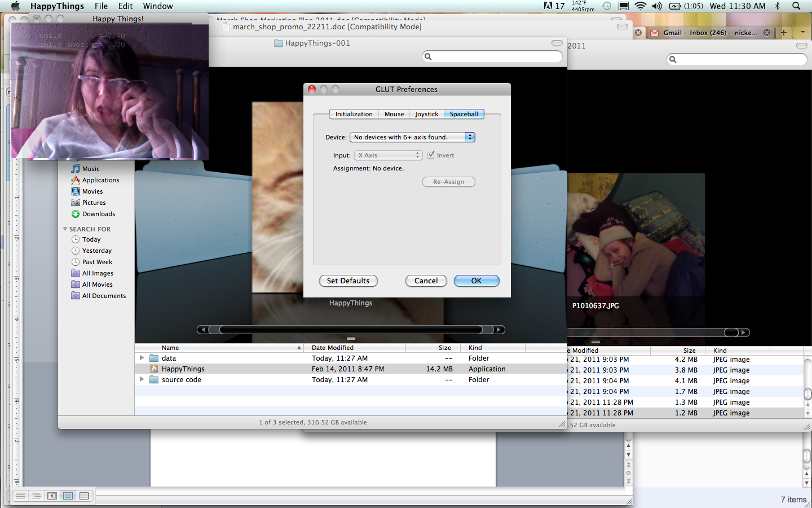Switch to the Initialization tab
This screenshot has height=508, width=812.
tap(354, 114)
